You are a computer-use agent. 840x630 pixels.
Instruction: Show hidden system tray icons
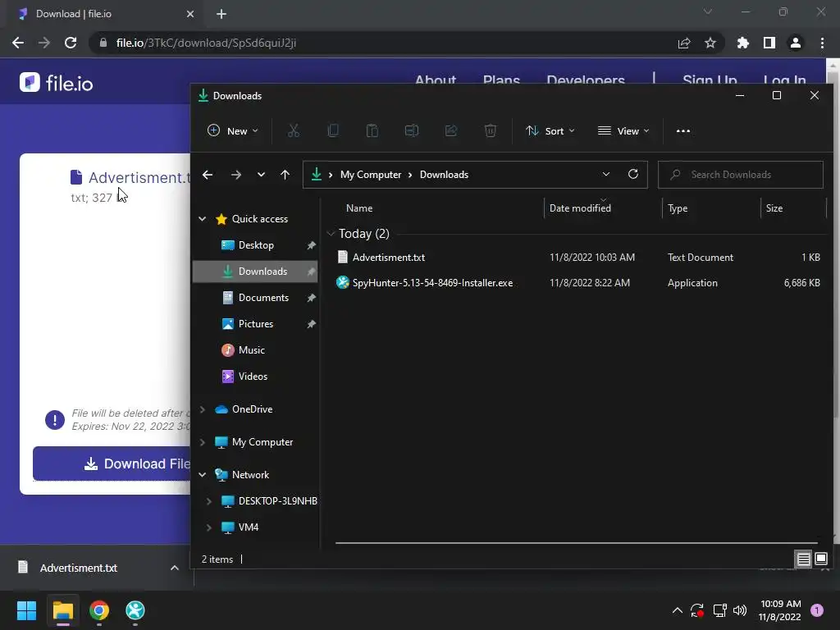677,610
